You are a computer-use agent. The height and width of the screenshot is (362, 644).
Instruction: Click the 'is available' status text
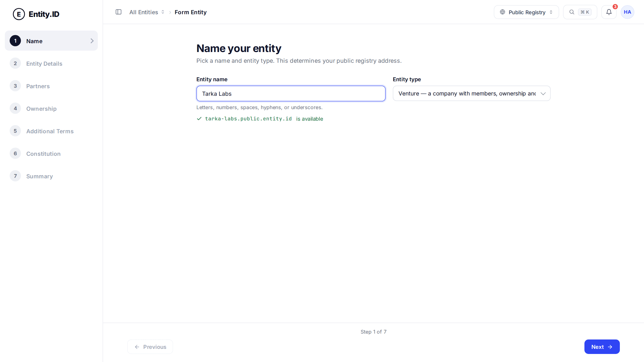pyautogui.click(x=309, y=119)
